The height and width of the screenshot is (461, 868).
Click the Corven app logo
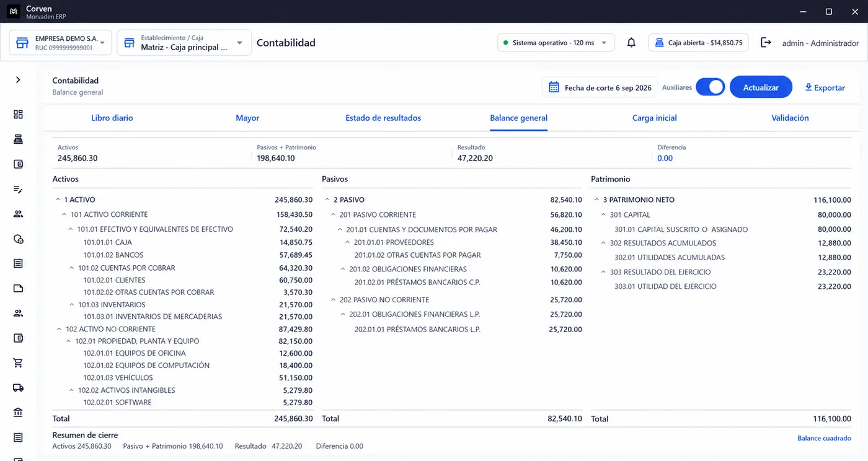click(13, 12)
